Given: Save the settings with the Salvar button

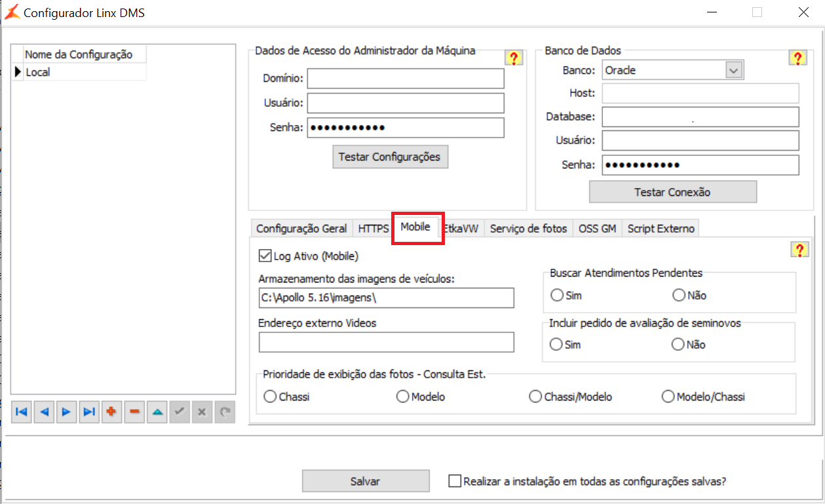Looking at the screenshot, I should (x=366, y=481).
